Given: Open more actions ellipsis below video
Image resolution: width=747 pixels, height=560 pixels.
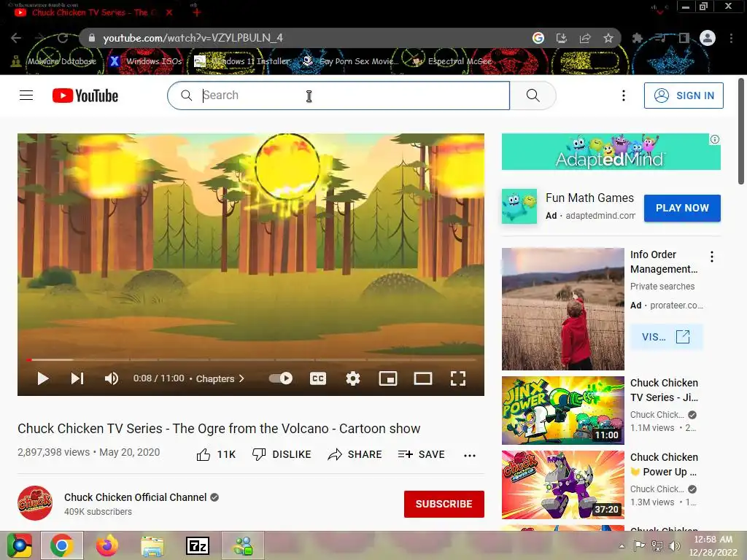Looking at the screenshot, I should [x=470, y=456].
